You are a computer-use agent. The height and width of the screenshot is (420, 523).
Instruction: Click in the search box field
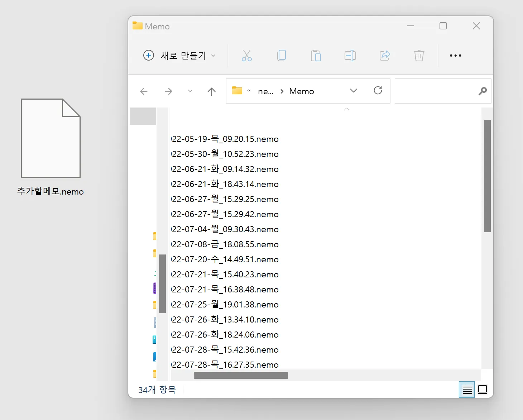coord(436,91)
